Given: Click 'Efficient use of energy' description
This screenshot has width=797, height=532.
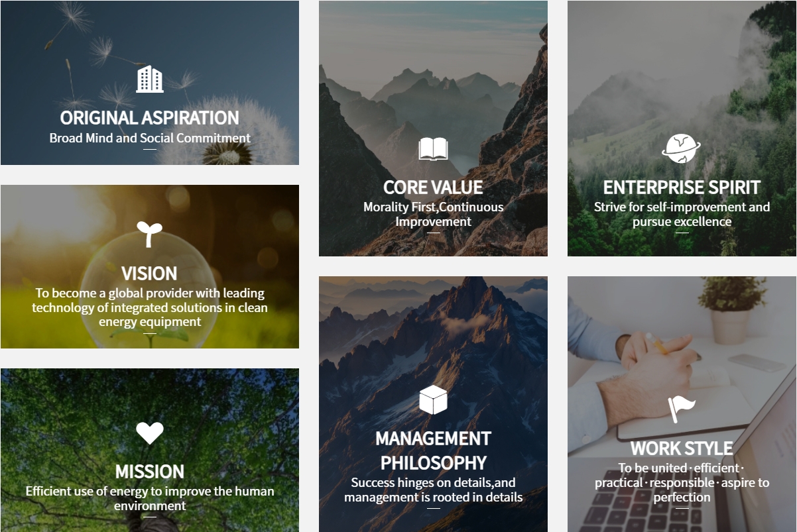Looking at the screenshot, I should pos(150,498).
